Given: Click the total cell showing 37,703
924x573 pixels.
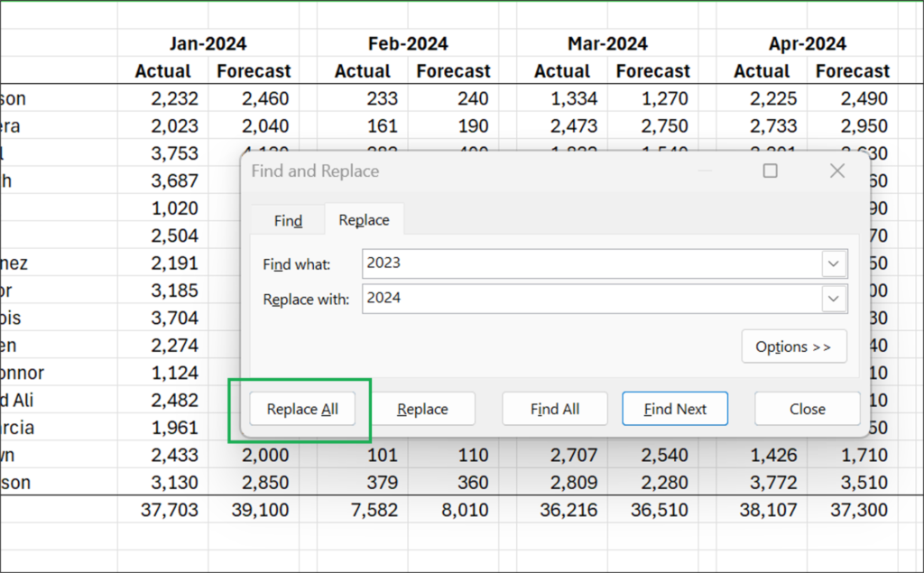Looking at the screenshot, I should pyautogui.click(x=170, y=510).
